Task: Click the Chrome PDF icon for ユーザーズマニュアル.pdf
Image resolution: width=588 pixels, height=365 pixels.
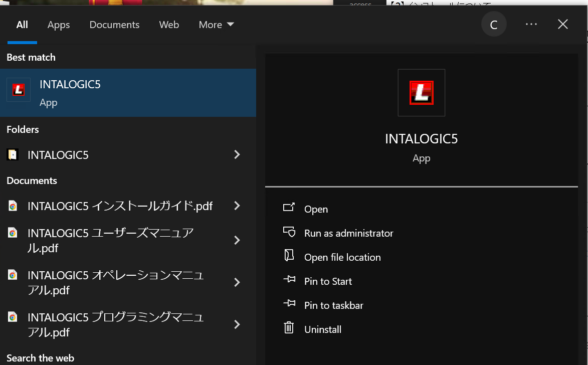Action: tap(13, 233)
